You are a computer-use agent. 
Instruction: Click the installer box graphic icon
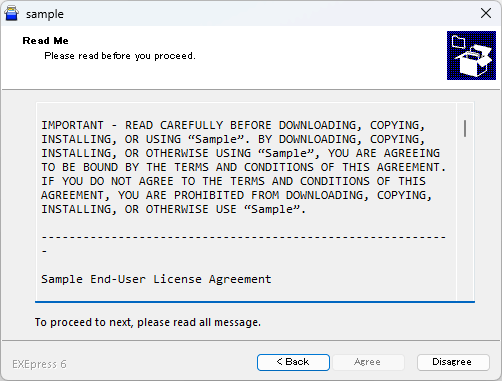pyautogui.click(x=471, y=56)
